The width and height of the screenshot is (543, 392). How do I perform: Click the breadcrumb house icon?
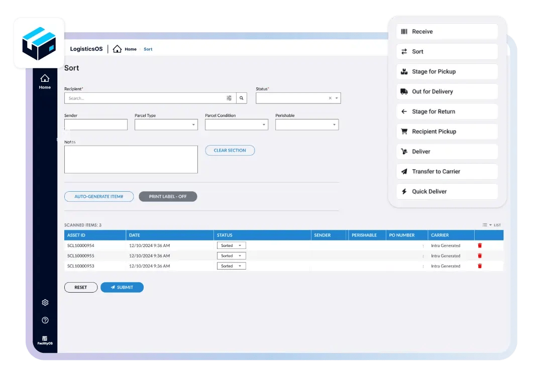(118, 49)
